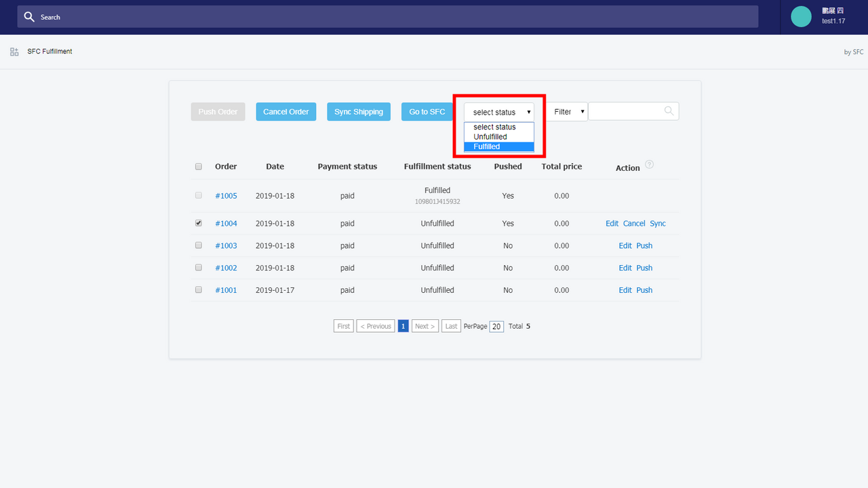Open order #1005 link
This screenshot has height=488, width=868.
[x=226, y=196]
